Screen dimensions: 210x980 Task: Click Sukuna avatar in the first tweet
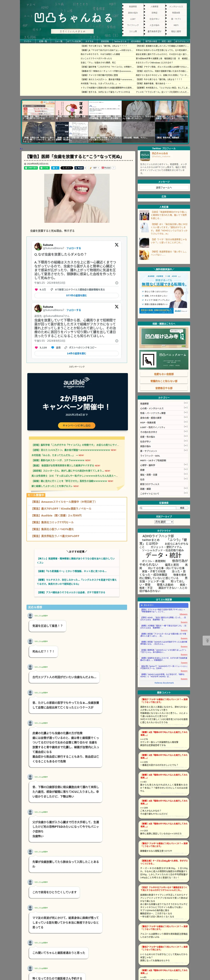coord(38,246)
